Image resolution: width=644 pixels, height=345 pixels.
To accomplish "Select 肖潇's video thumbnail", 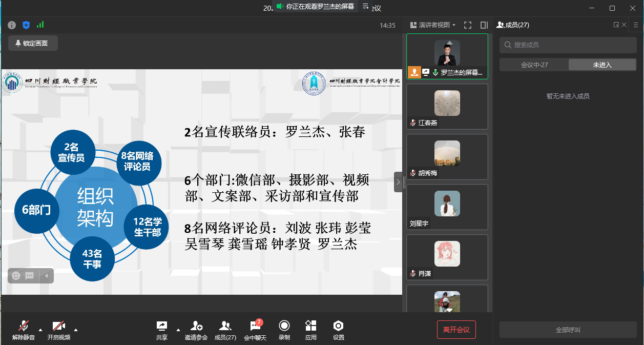I will (447, 257).
